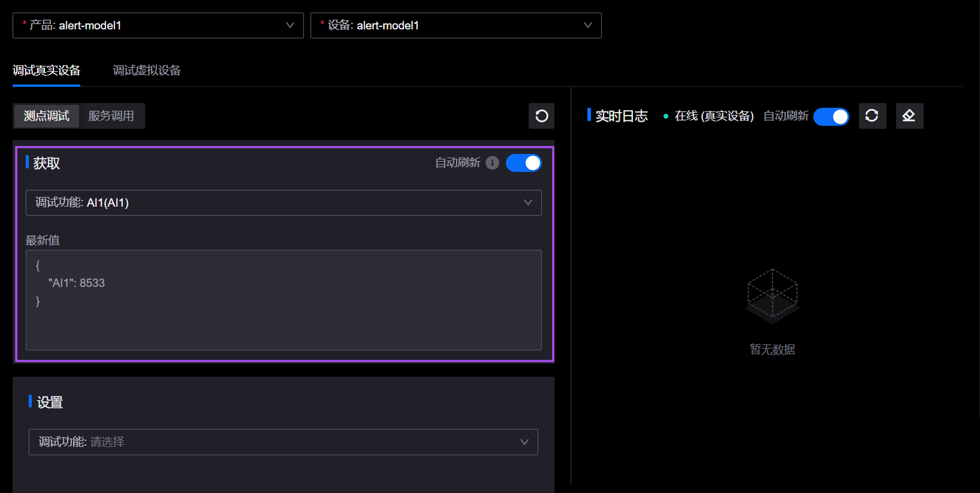Refresh the 实时日志 real-time log
The image size is (980, 493).
tap(872, 116)
